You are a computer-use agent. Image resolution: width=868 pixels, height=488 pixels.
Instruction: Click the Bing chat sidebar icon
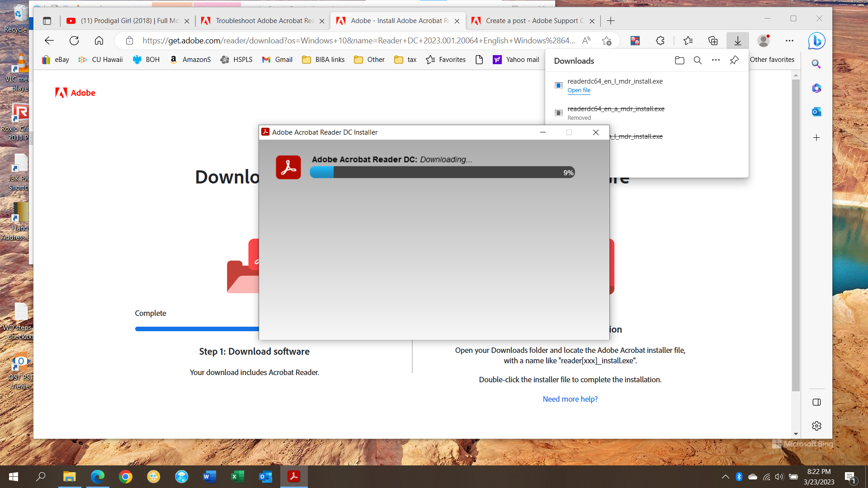click(x=816, y=41)
